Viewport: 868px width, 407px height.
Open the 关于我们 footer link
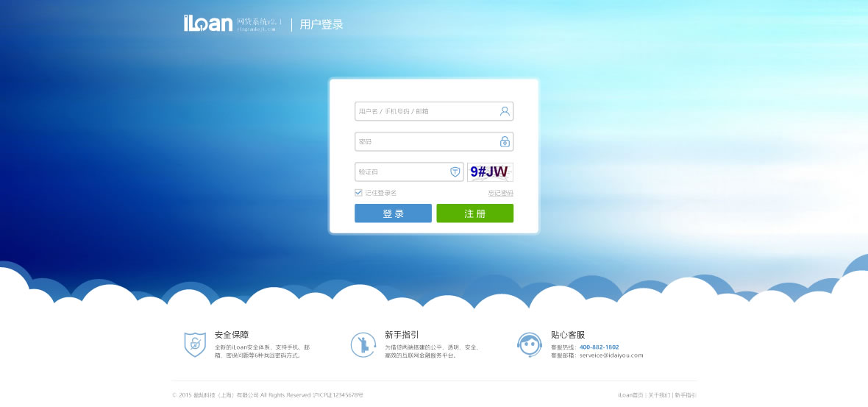click(x=659, y=395)
